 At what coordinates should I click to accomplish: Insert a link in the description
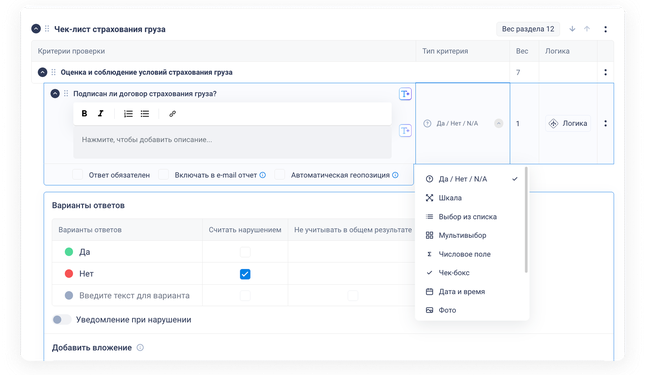pyautogui.click(x=172, y=114)
